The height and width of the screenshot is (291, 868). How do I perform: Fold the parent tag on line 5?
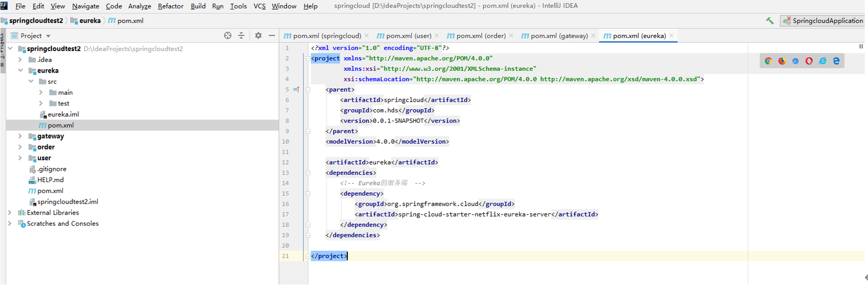[x=308, y=89]
